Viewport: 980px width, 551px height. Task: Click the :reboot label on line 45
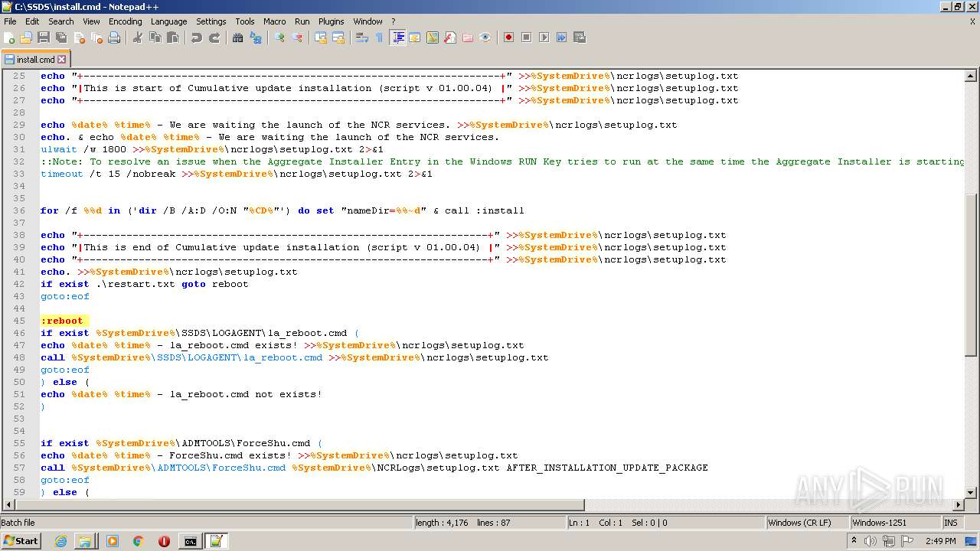click(62, 321)
